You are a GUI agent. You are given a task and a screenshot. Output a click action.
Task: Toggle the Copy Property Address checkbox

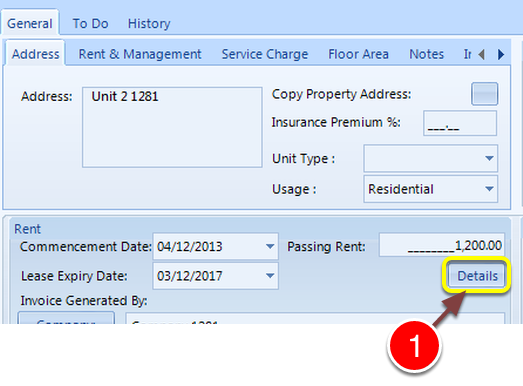coord(484,94)
